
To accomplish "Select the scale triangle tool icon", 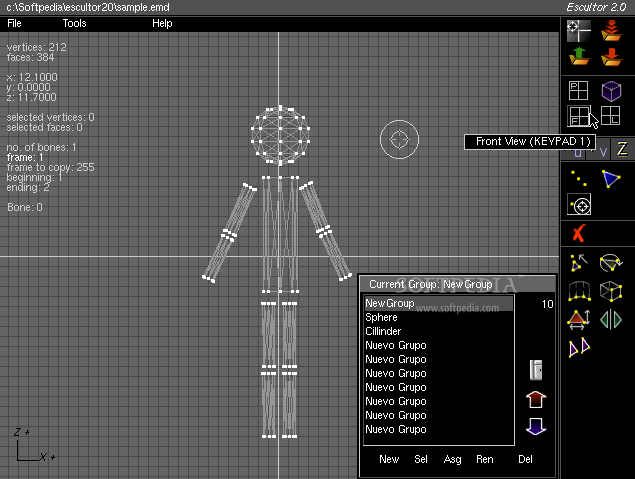I will pyautogui.click(x=578, y=319).
